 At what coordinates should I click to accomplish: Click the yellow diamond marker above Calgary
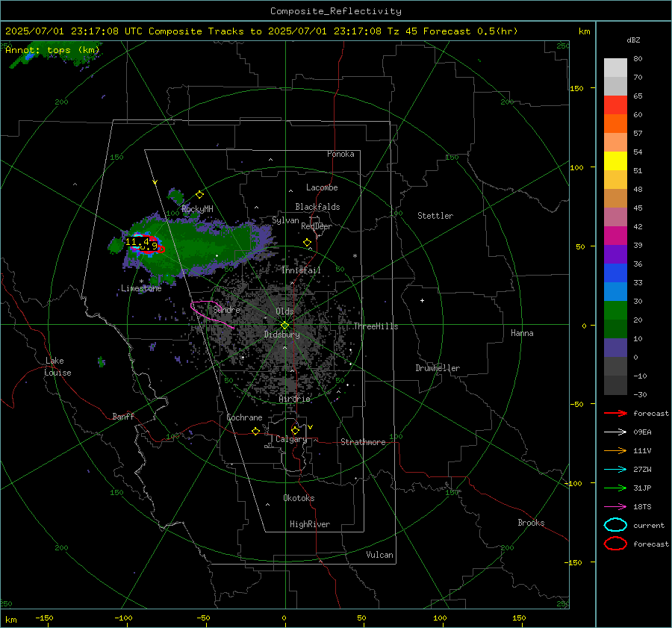click(x=295, y=430)
